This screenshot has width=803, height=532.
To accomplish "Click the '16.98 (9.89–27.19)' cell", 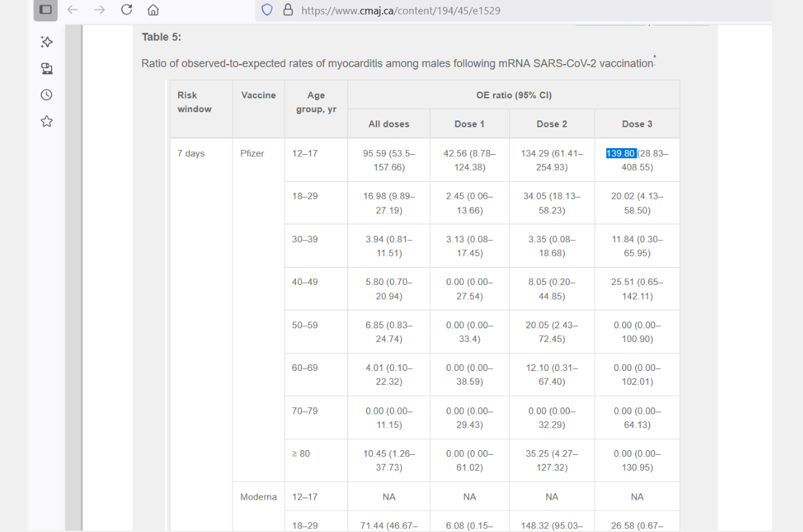I will pyautogui.click(x=389, y=203).
